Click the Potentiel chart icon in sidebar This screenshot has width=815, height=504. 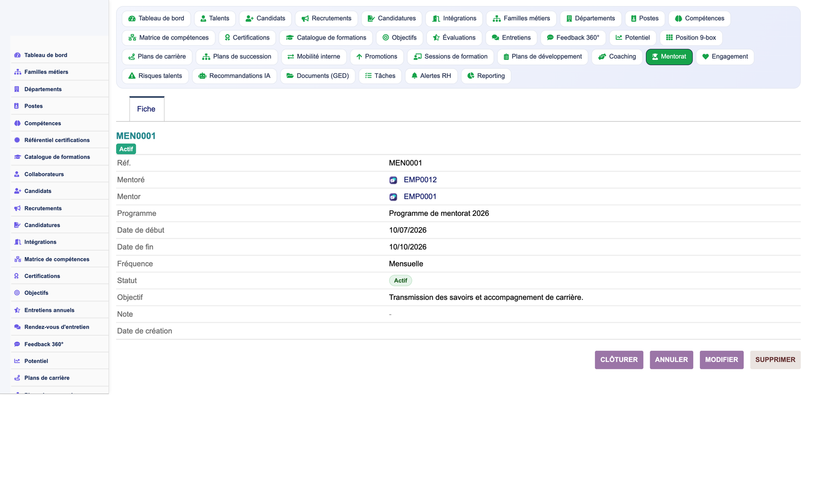pyautogui.click(x=17, y=361)
